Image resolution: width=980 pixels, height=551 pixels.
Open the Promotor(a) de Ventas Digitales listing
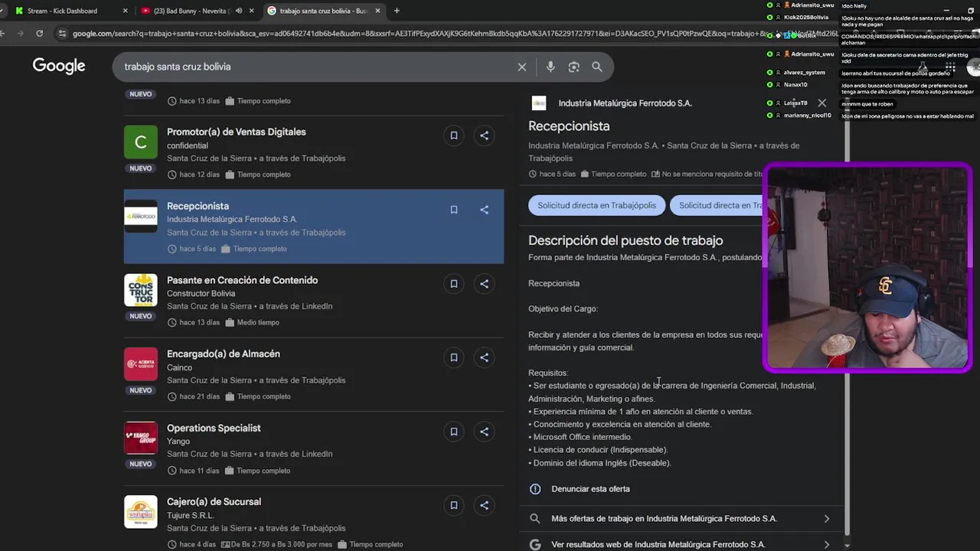tap(236, 132)
